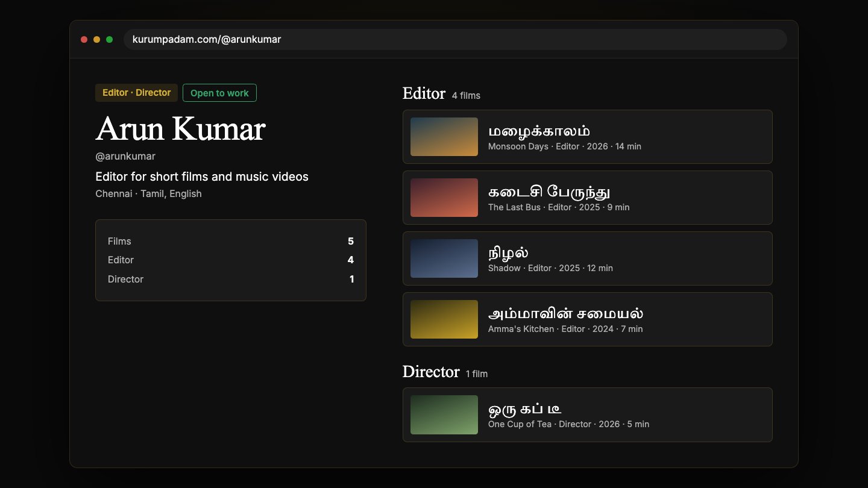Open The Last Bus film thumbnail
Screen dimensions: 868x488
[444, 198]
